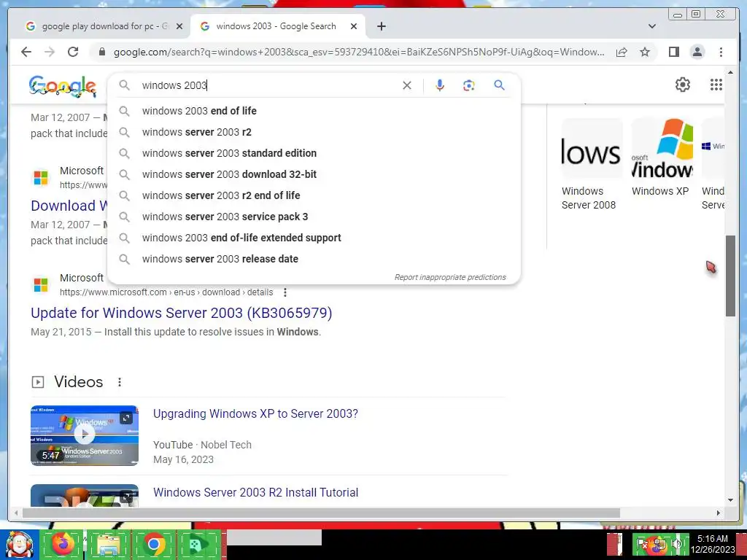Open 'Upgrading Windows XP to Server 2003?' video
Image resolution: width=747 pixels, height=560 pixels.
coord(255,414)
